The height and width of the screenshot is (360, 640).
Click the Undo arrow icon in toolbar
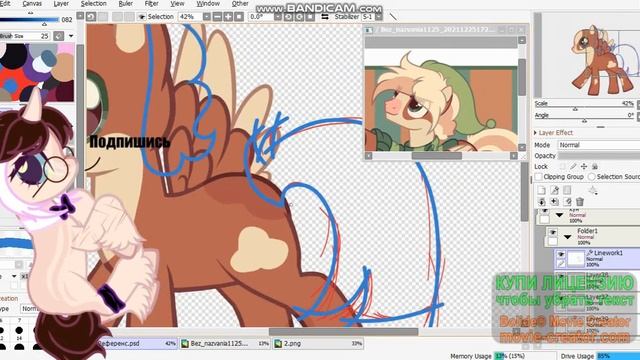coord(91,16)
